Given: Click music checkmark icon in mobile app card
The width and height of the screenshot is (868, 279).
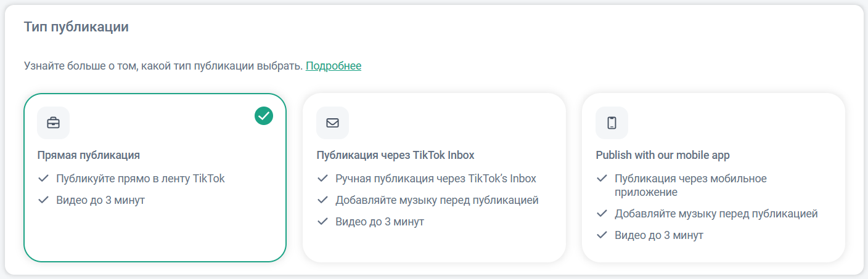Looking at the screenshot, I should pos(602,214).
